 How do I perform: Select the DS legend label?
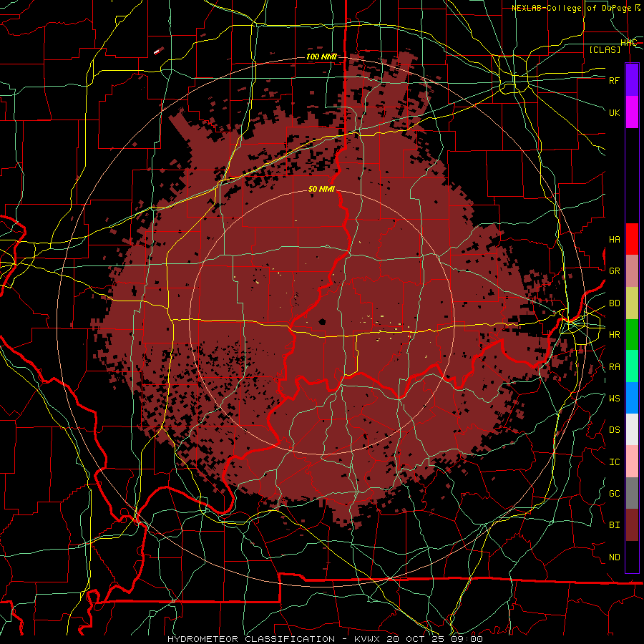(615, 430)
